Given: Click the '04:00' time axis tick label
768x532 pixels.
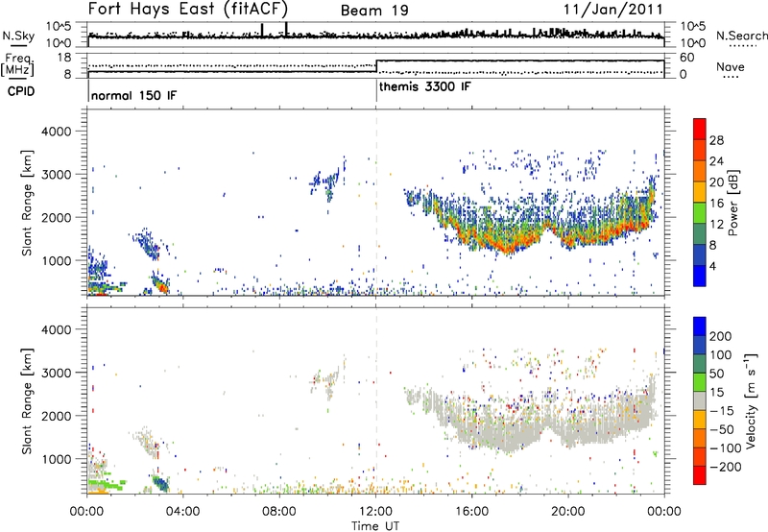Looking at the screenshot, I should [183, 512].
